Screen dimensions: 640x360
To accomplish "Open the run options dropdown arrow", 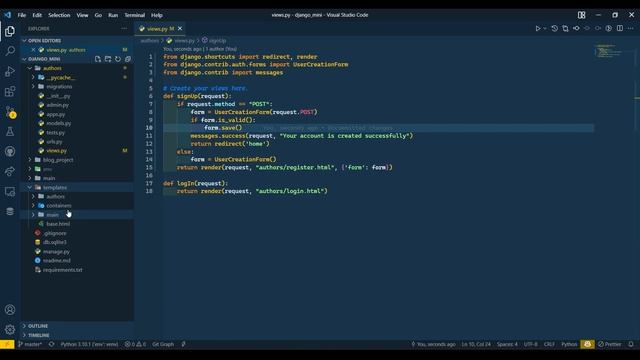I will coord(545,29).
